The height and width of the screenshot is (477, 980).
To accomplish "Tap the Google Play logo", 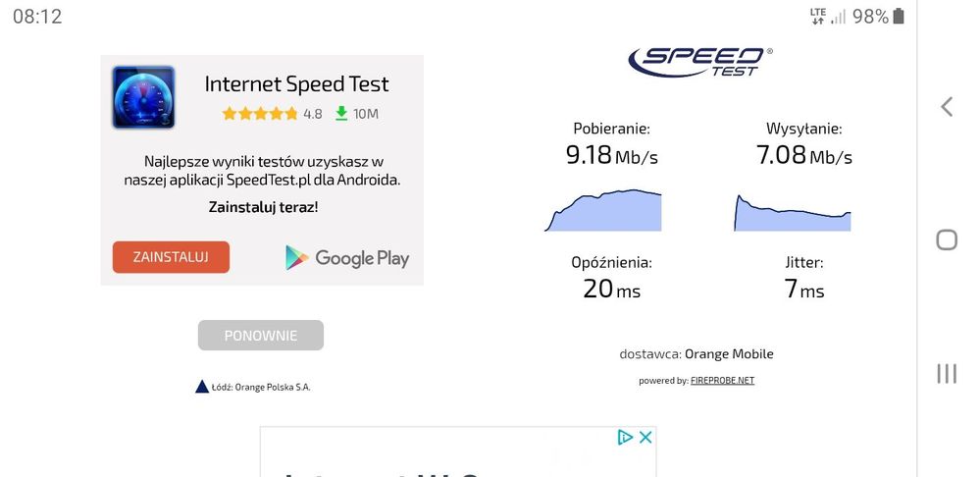I will 347,258.
